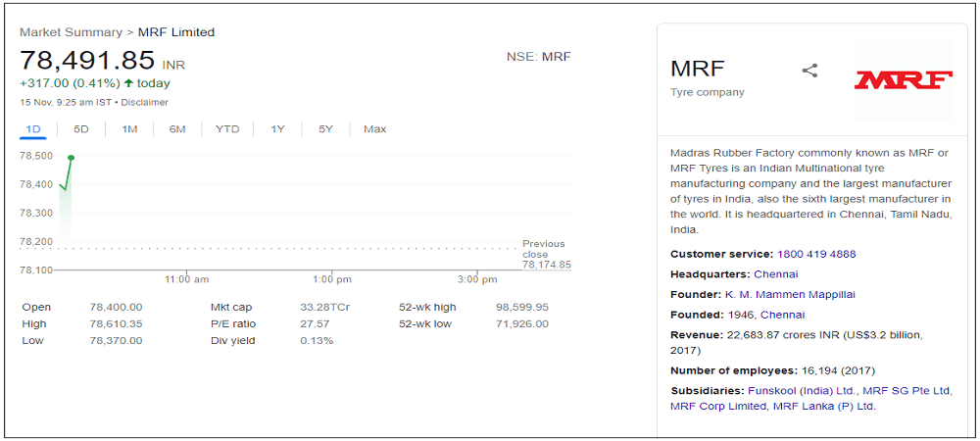Open MRF SG Pte Ltd subsidiary link

click(x=907, y=391)
